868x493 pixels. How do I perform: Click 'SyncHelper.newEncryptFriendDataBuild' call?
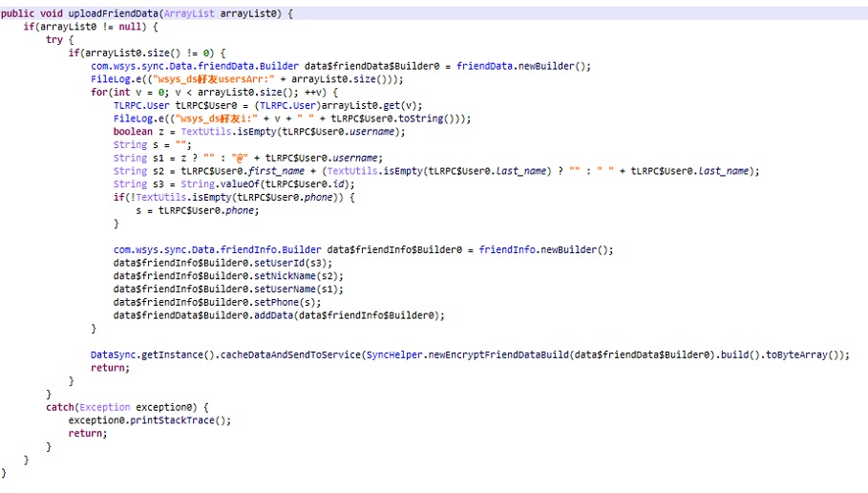pyautogui.click(x=467, y=354)
